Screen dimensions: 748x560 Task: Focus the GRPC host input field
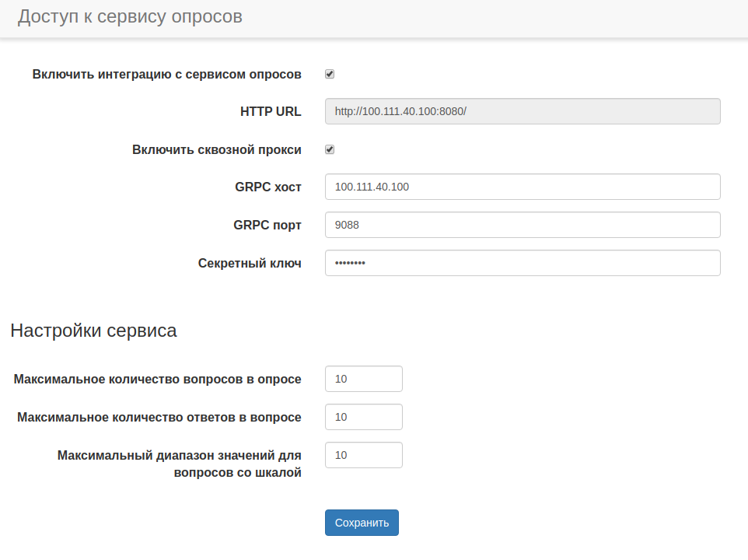pyautogui.click(x=523, y=187)
